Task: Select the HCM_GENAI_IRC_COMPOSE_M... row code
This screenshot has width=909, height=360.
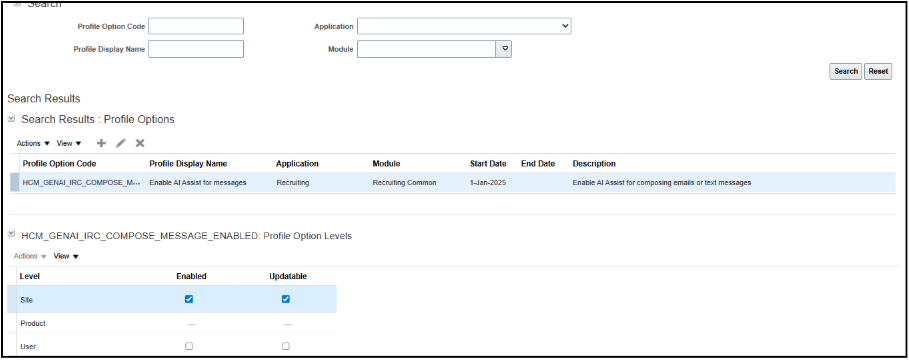Action: (x=81, y=183)
